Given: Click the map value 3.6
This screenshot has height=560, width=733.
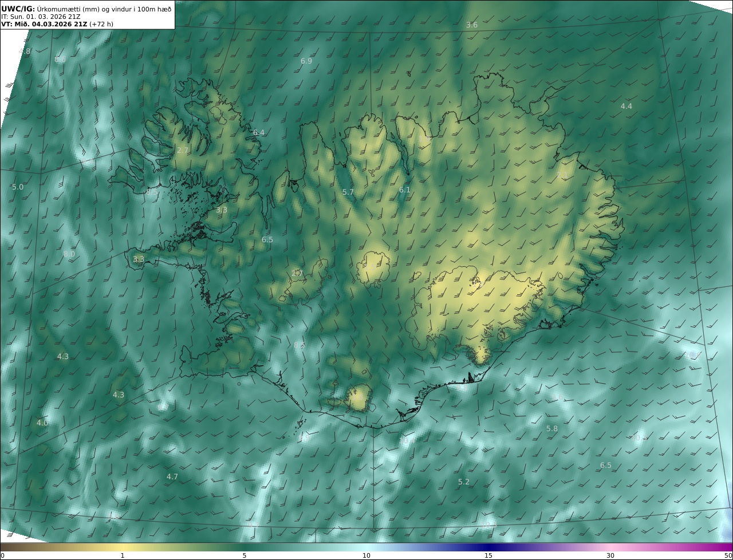Looking at the screenshot, I should [x=472, y=25].
